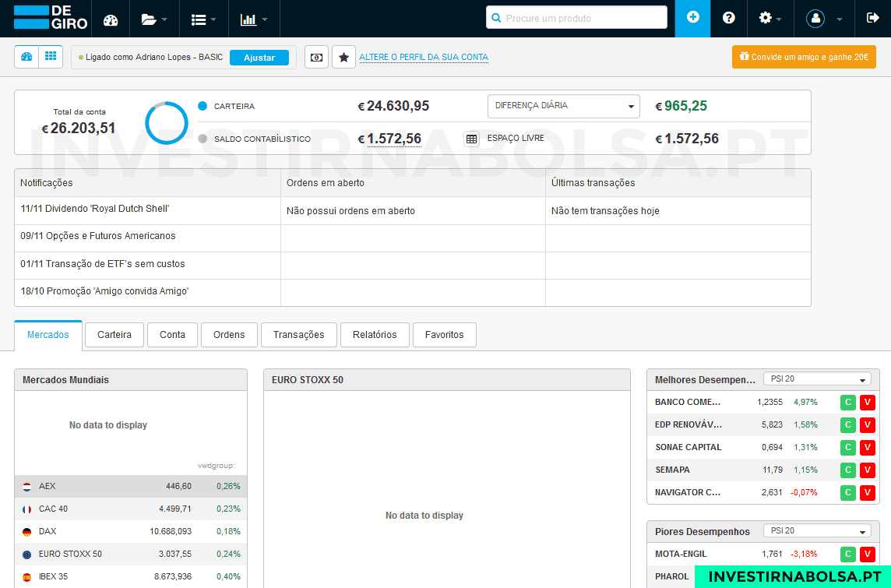Select the DAX index row
This screenshot has height=588, width=891.
(x=131, y=532)
